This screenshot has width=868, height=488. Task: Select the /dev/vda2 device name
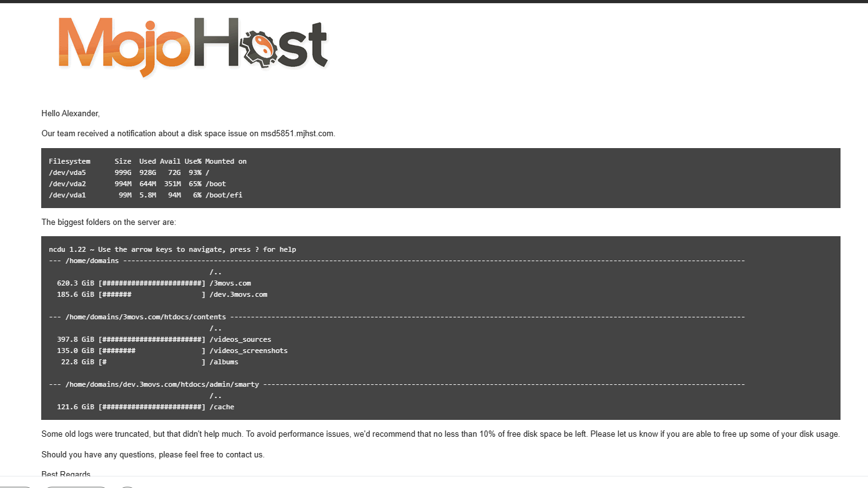point(67,184)
